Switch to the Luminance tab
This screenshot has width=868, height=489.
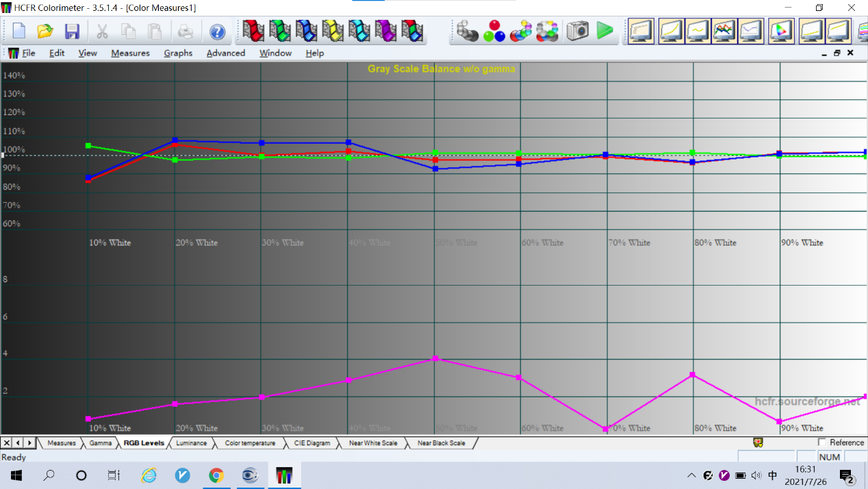coord(191,443)
